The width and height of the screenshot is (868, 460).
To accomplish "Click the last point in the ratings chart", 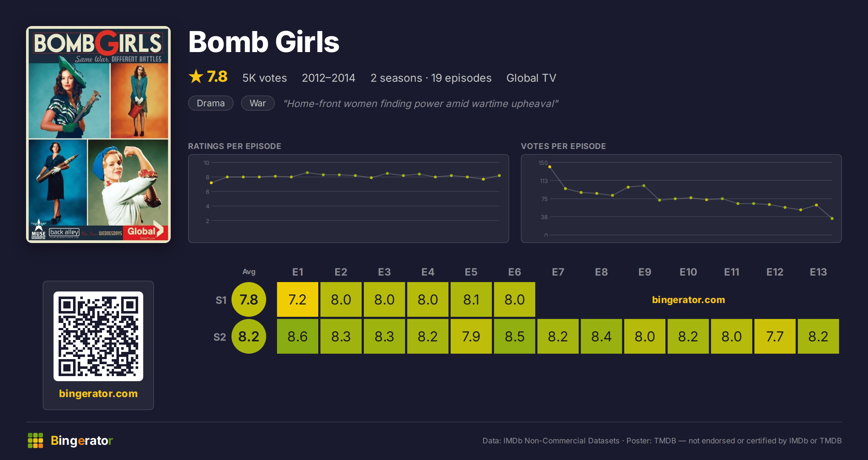I will coord(499,175).
